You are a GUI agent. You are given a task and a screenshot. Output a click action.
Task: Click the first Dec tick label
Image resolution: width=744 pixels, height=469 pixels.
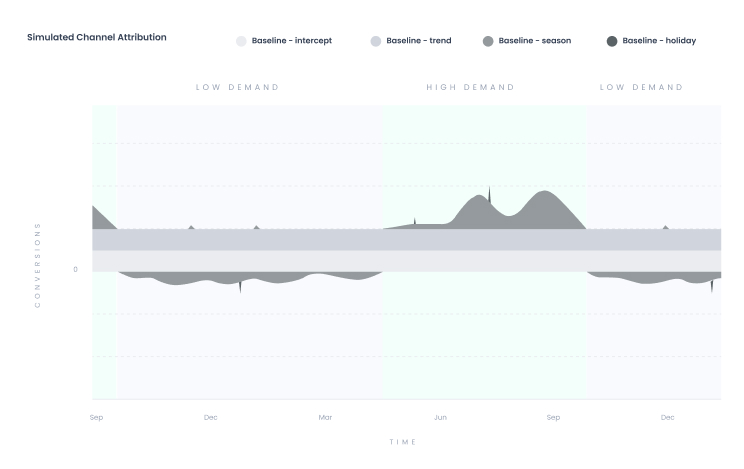211,417
